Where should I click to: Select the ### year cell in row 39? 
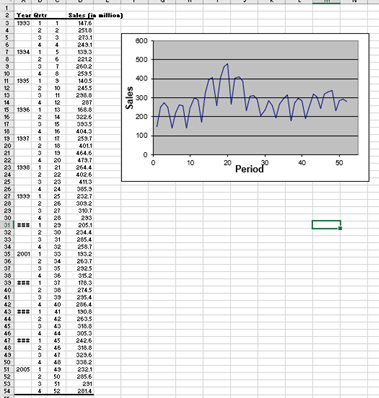tap(23, 283)
